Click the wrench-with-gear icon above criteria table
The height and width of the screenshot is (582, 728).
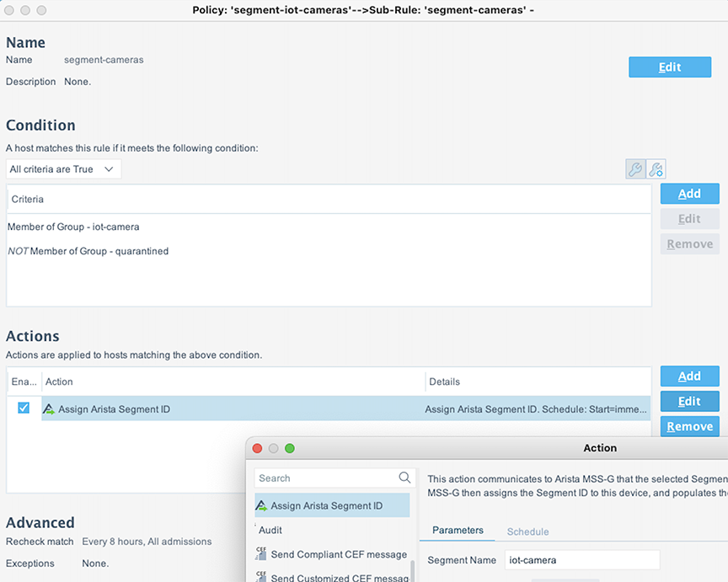point(656,169)
